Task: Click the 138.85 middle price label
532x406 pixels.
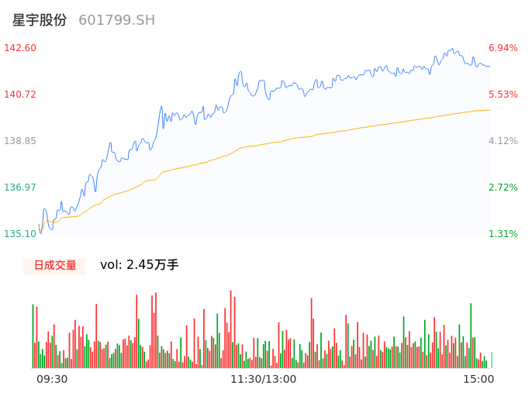Action: click(20, 141)
